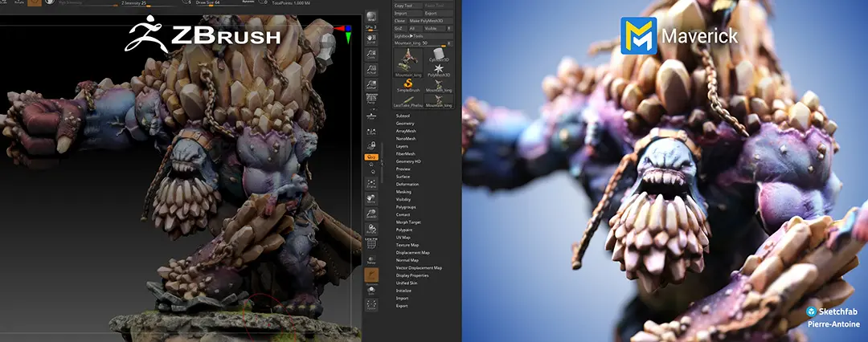
Task: Toggle the Transp transparency icon
Action: pos(371,259)
